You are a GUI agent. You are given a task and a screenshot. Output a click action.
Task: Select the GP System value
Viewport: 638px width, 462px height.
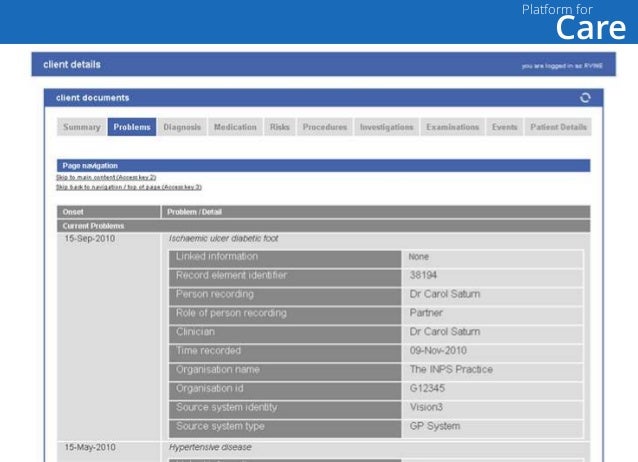(435, 426)
